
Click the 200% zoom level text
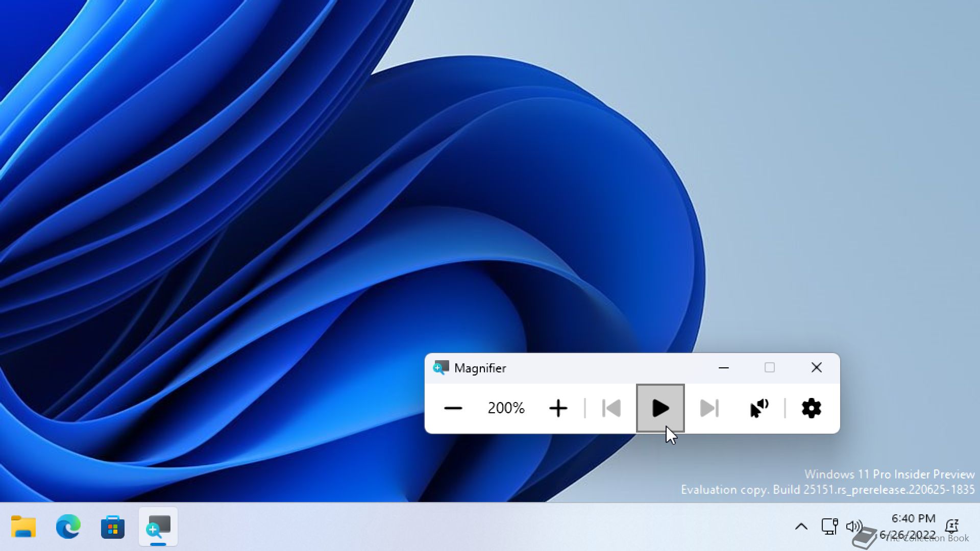point(506,408)
